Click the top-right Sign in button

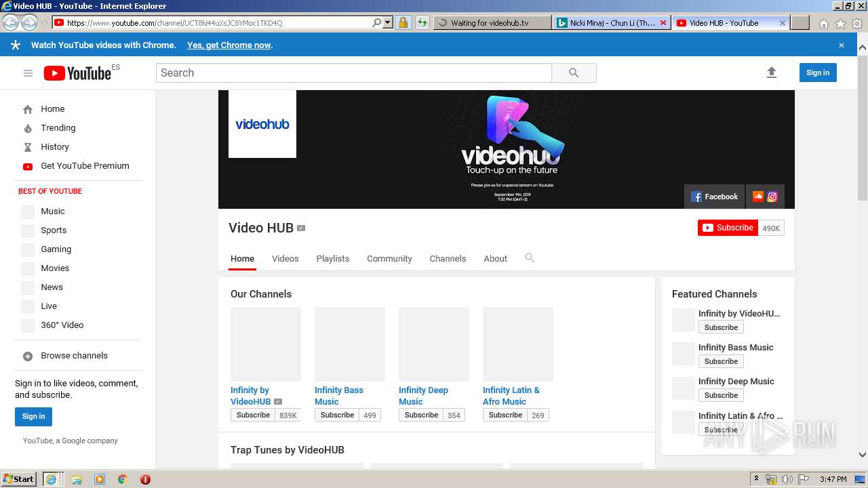pyautogui.click(x=818, y=73)
